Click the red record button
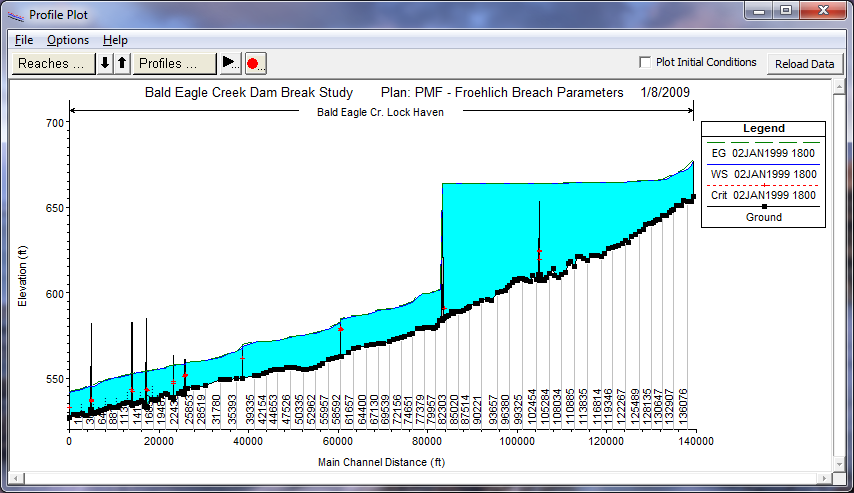This screenshot has height=493, width=854. click(x=254, y=63)
